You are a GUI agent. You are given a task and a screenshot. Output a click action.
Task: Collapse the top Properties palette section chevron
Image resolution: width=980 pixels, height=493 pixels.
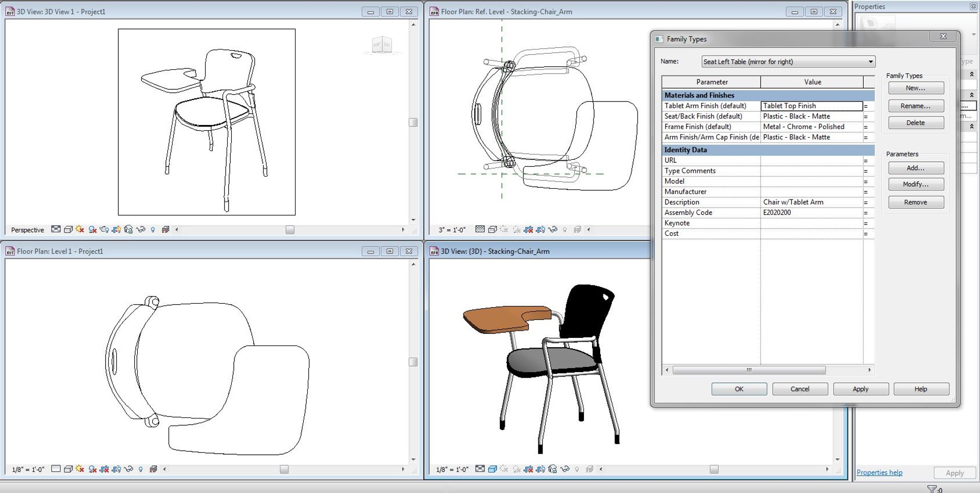972,74
